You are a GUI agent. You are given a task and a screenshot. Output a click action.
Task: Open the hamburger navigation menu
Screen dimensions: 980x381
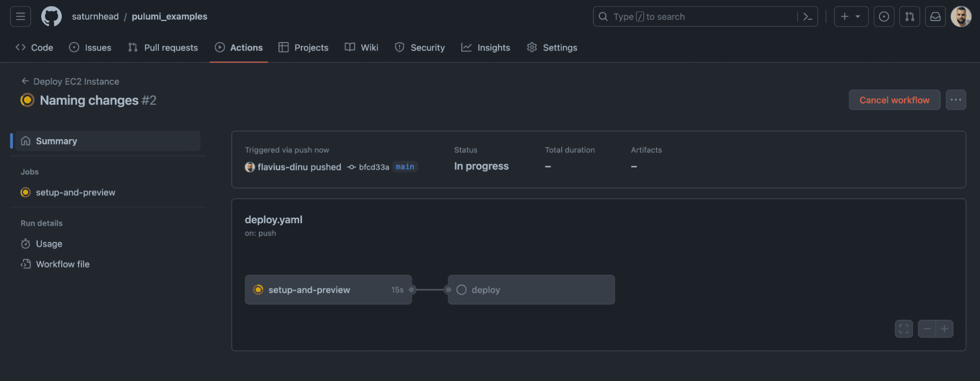coord(21,17)
